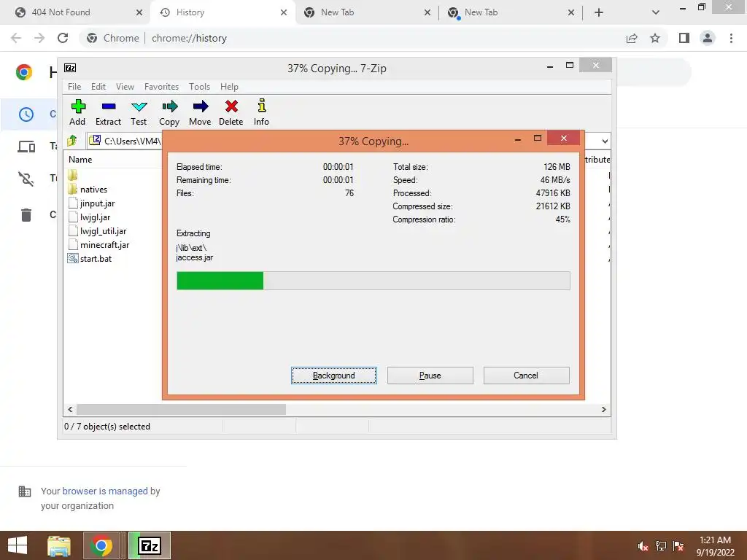Click the network tray icon
Screen dimensions: 747x560
click(661, 546)
